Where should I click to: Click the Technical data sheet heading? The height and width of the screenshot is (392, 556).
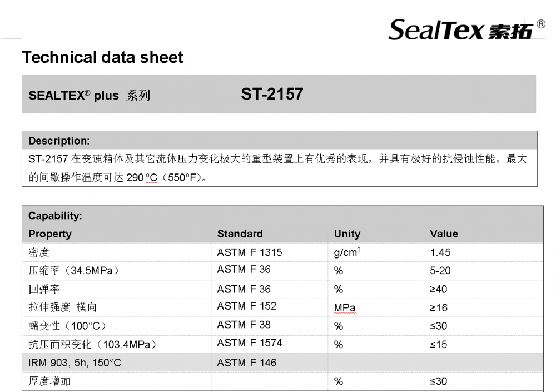point(103,57)
